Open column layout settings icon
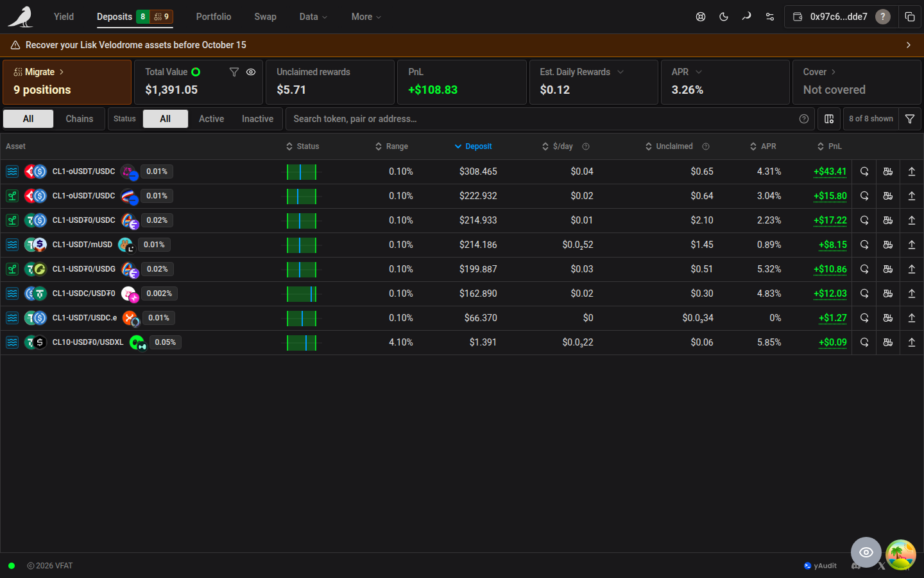The width and height of the screenshot is (924, 578). click(x=829, y=119)
